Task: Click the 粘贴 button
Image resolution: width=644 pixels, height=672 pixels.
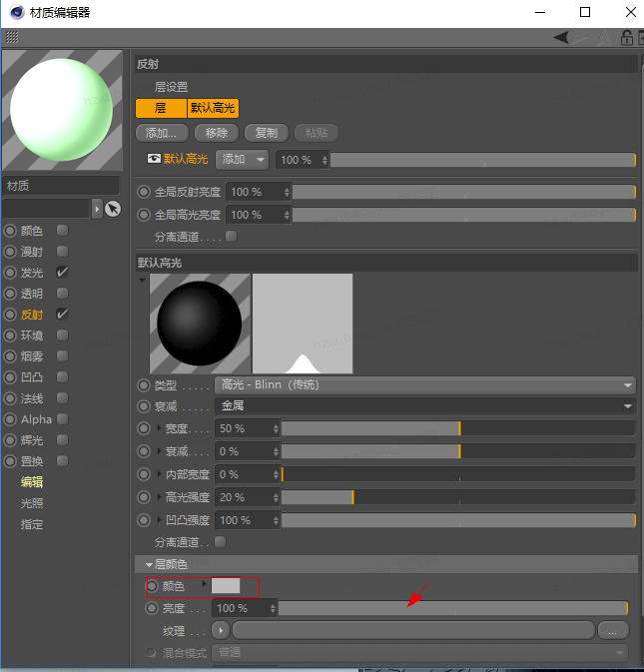Action: click(317, 133)
